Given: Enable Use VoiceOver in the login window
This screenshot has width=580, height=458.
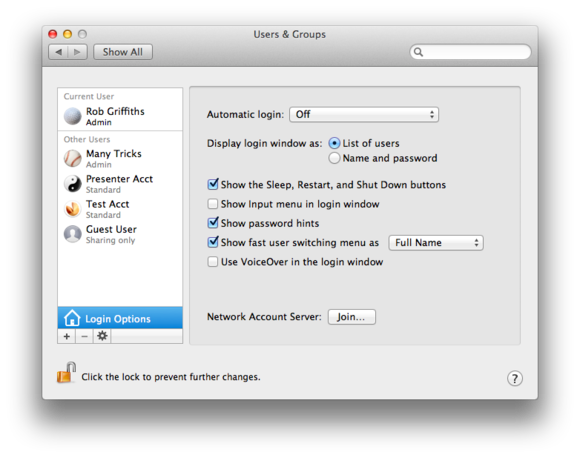Looking at the screenshot, I should (x=213, y=262).
